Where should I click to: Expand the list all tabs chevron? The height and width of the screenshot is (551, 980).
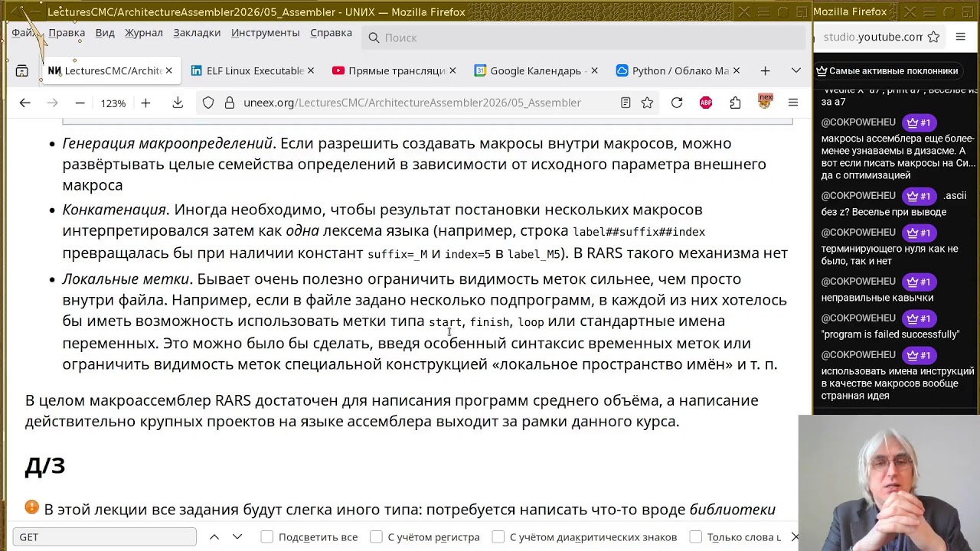pyautogui.click(x=796, y=70)
